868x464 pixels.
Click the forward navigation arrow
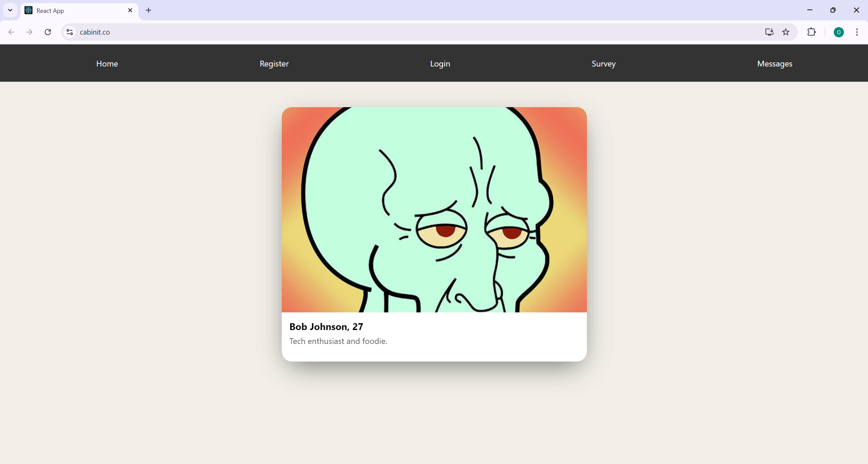[29, 32]
